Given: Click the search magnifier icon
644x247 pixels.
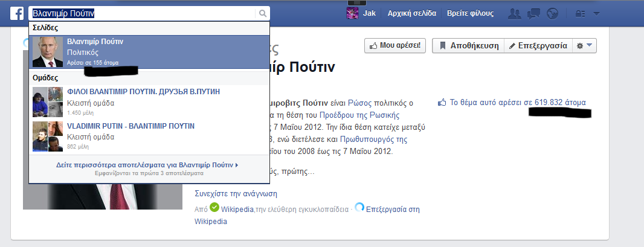Looking at the screenshot, I should click(x=262, y=13).
